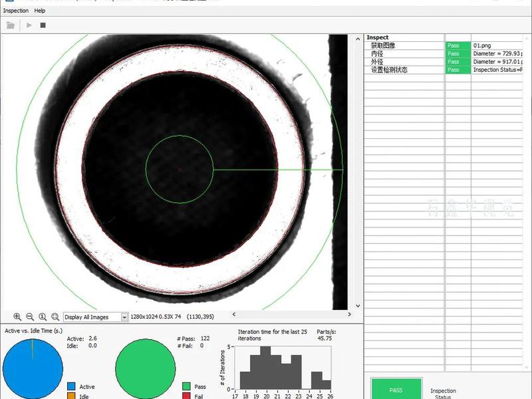This screenshot has width=532, height=399.
Task: Click the Pass status of the 设置检测状态 row
Action: pyautogui.click(x=458, y=70)
